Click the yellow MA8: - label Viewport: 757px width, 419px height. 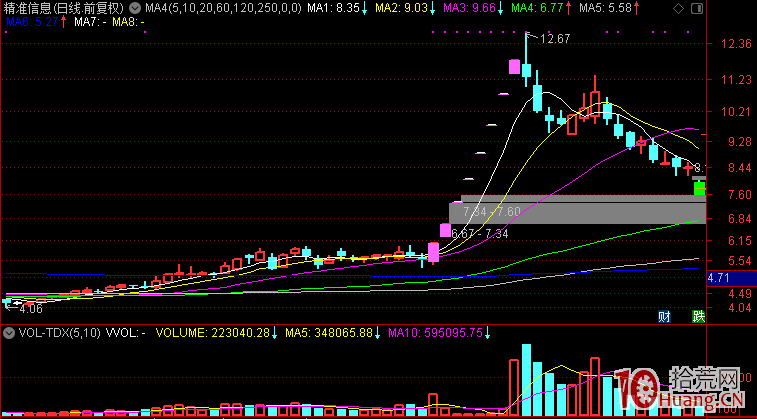(128, 21)
